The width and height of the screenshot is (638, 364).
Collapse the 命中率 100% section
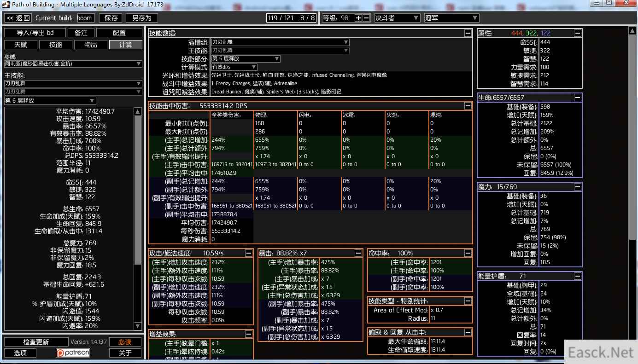[468, 253]
